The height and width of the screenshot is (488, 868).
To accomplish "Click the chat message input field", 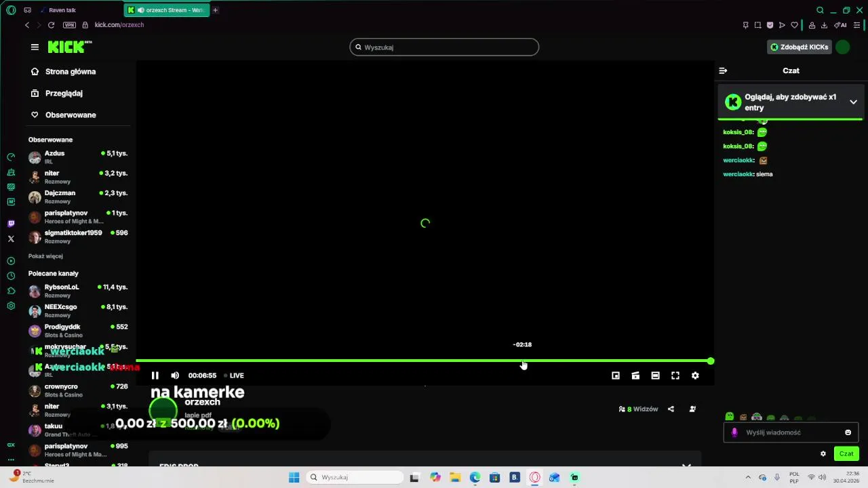I will (x=791, y=432).
